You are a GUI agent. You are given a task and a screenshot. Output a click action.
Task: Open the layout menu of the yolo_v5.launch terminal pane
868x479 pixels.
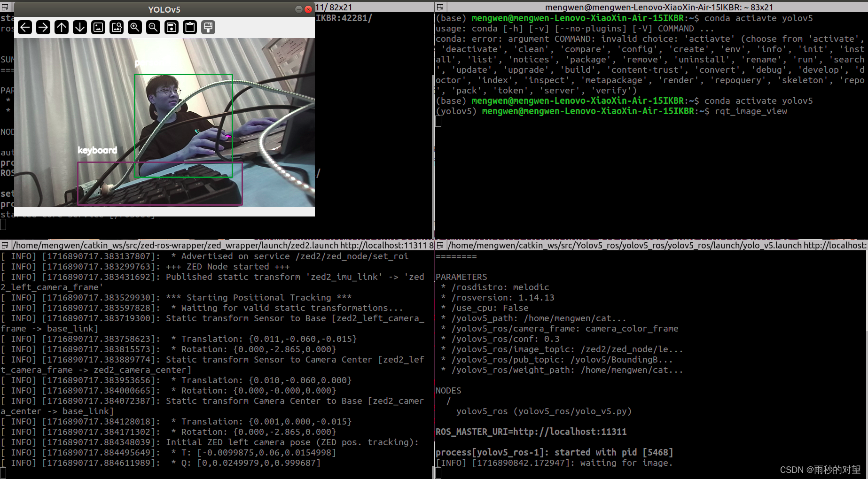pyautogui.click(x=440, y=245)
